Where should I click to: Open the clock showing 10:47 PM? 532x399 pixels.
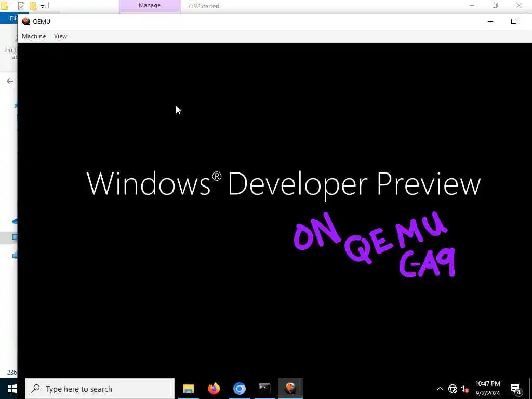pyautogui.click(x=487, y=389)
